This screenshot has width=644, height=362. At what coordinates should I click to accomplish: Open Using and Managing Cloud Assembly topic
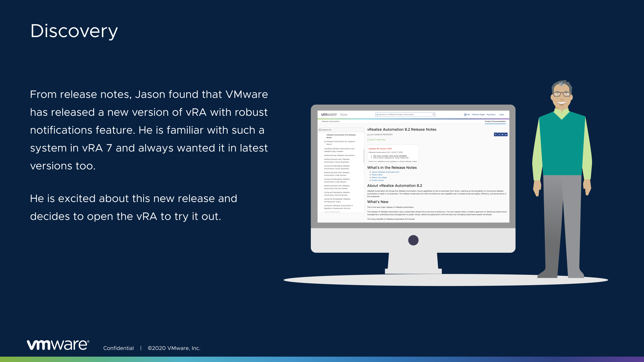(337, 167)
